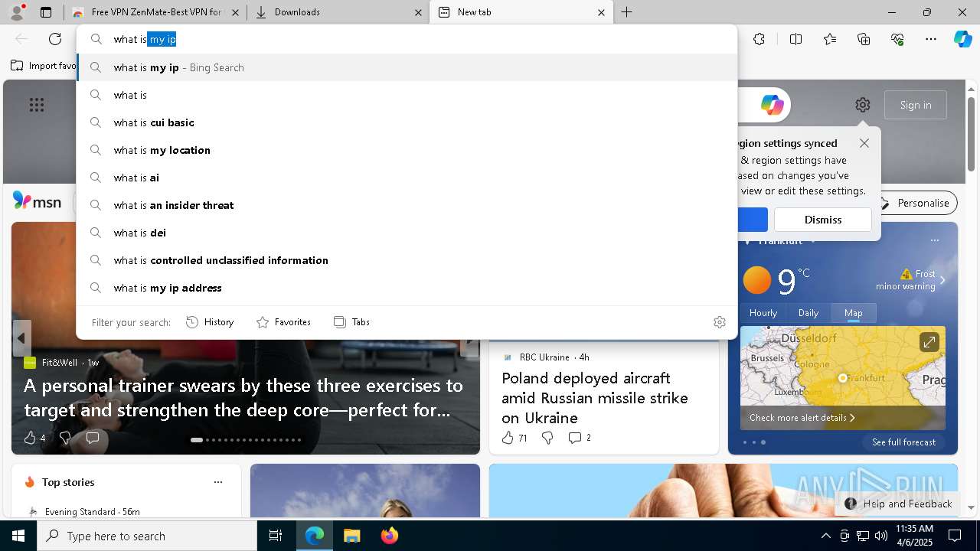Open the tab actions menu icon
Screen dimensions: 980x551
(46, 12)
